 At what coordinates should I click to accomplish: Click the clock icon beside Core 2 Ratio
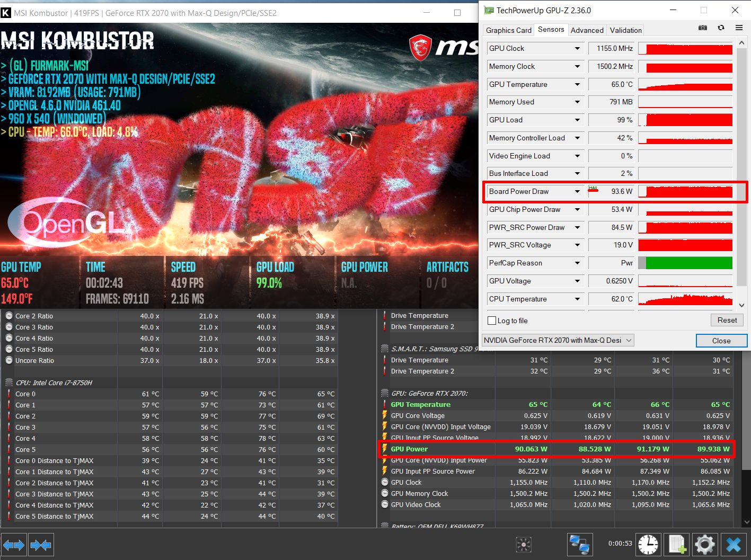(9, 316)
